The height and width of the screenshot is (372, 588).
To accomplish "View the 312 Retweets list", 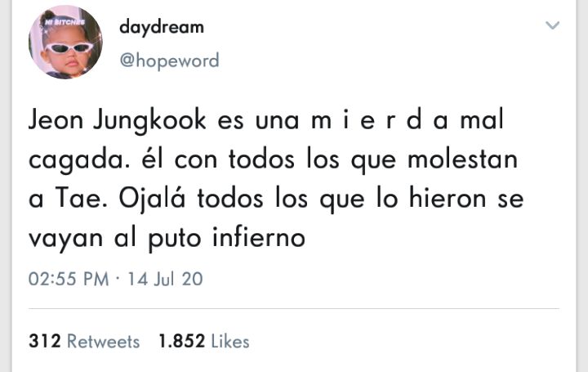I will 84,341.
